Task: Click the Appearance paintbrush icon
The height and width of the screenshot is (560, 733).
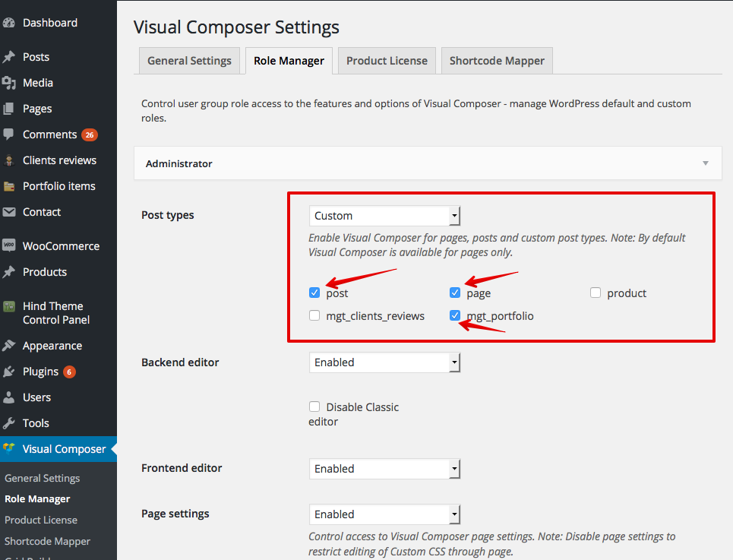Action: point(9,346)
